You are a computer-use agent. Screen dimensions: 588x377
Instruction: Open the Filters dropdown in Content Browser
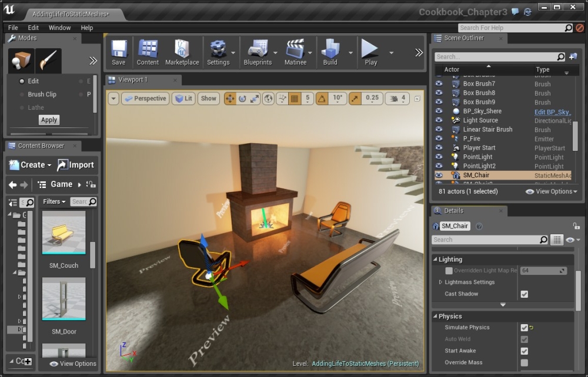pos(54,202)
